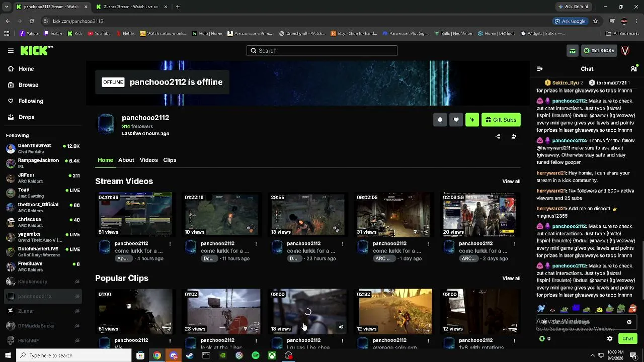This screenshot has height=362, width=644.
Task: Click the first blue W emote in the chat emote row
Action: coord(541,308)
